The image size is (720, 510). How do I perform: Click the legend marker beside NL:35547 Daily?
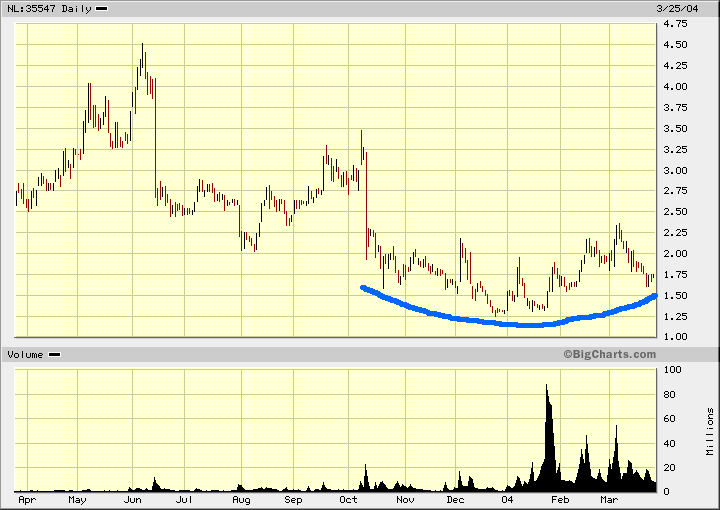[101, 9]
